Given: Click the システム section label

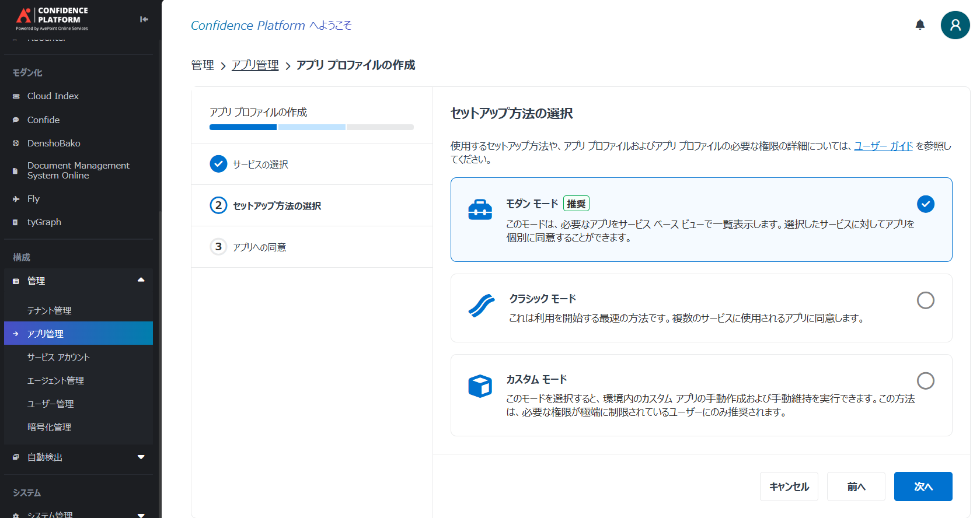Looking at the screenshot, I should (x=27, y=492).
